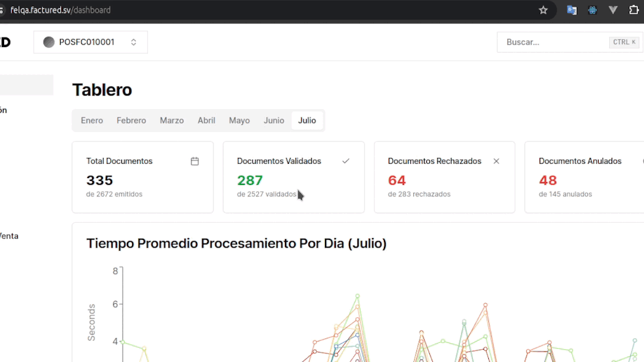Switch to the Marzo tab
Viewport: 644px width, 362px height.
[x=172, y=120]
